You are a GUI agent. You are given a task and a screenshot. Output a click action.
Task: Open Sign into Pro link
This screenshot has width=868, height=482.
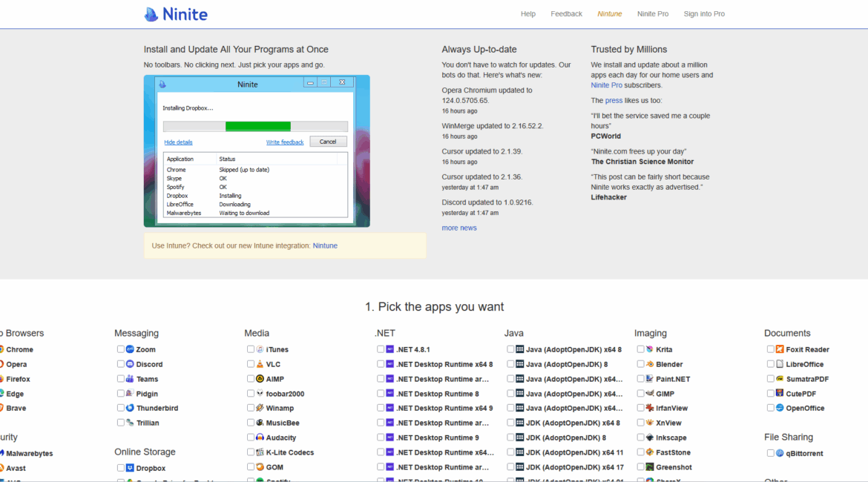coord(704,14)
